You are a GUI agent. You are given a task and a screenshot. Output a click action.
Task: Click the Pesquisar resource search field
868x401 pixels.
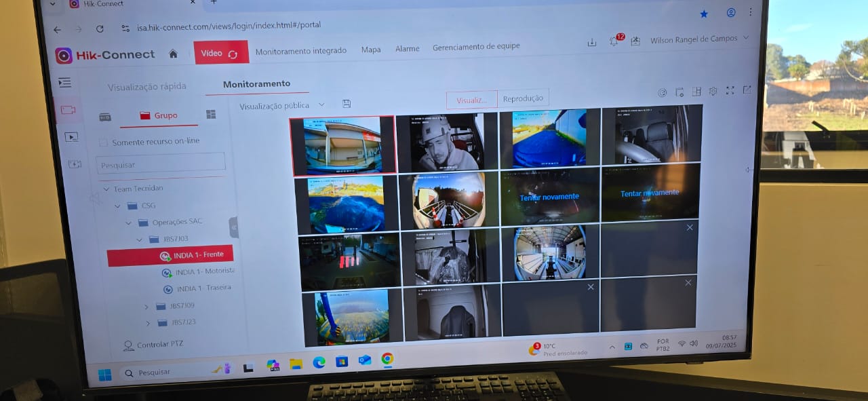[160, 164]
